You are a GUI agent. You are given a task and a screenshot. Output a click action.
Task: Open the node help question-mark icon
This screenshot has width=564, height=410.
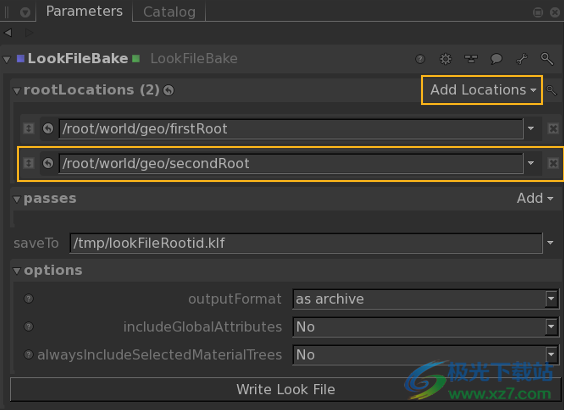(420, 59)
